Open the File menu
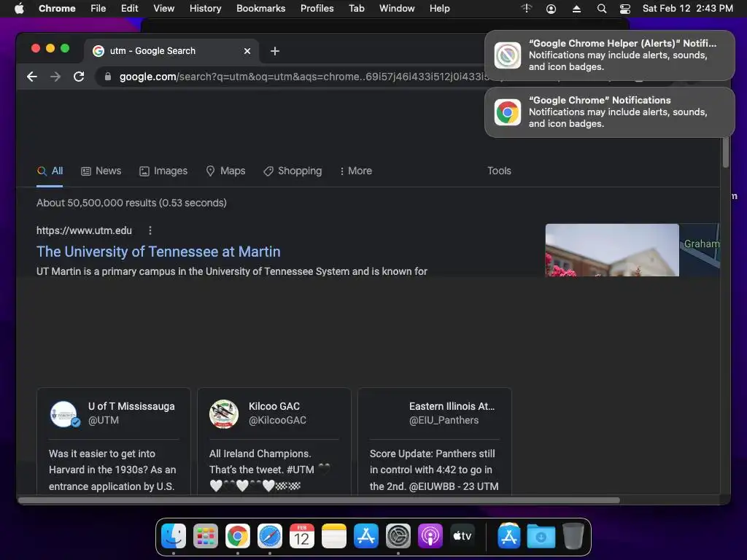The width and height of the screenshot is (747, 560). pyautogui.click(x=98, y=8)
